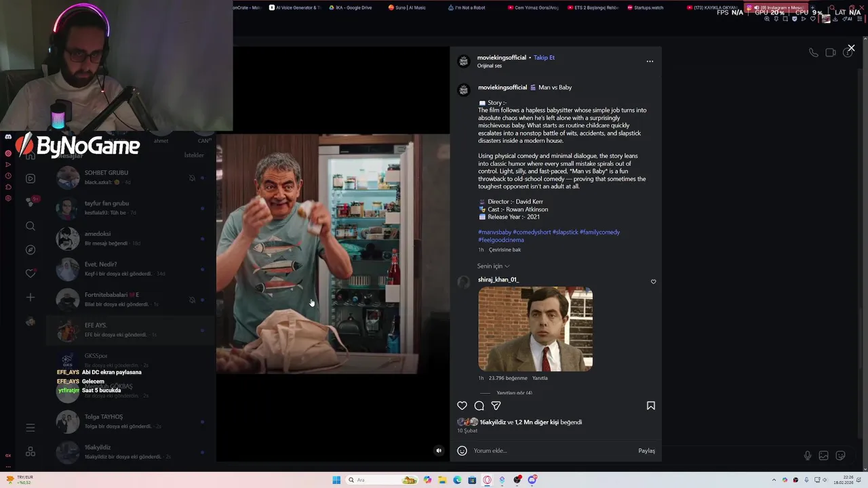The height and width of the screenshot is (488, 868).
Task: Start voice call phone icon
Action: tap(813, 53)
